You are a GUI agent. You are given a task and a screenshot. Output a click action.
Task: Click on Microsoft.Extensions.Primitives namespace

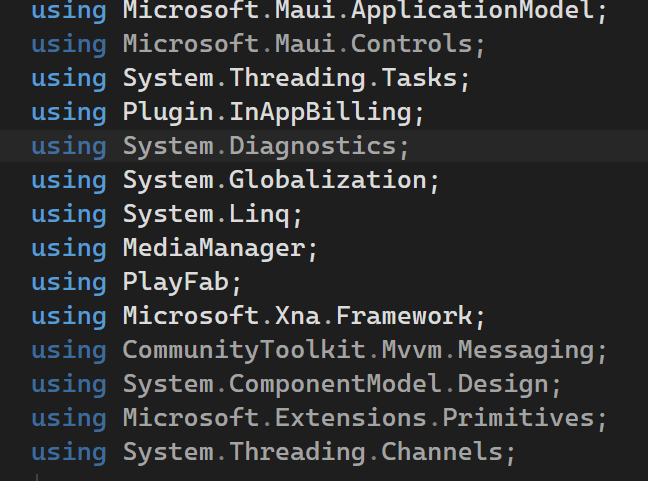tap(359, 417)
